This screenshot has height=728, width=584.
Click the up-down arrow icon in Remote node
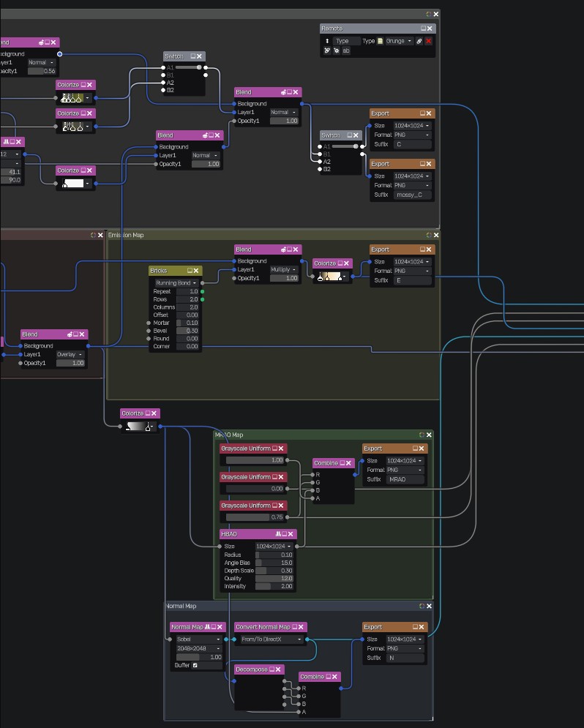pos(327,41)
